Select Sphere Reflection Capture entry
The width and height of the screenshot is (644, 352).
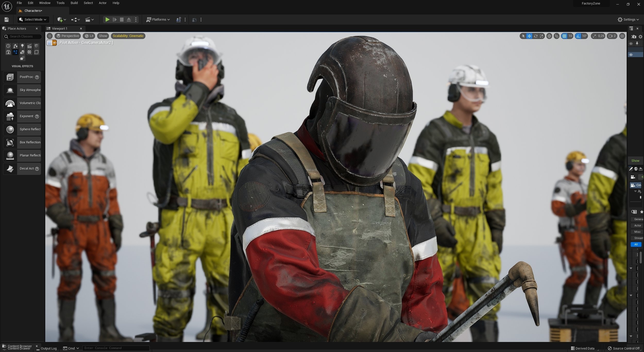coord(22,129)
